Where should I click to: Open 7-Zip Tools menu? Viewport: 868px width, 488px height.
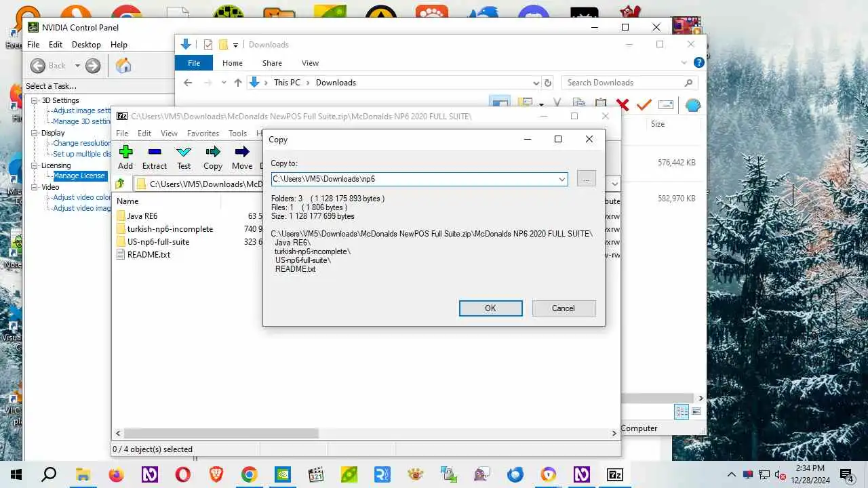point(237,134)
